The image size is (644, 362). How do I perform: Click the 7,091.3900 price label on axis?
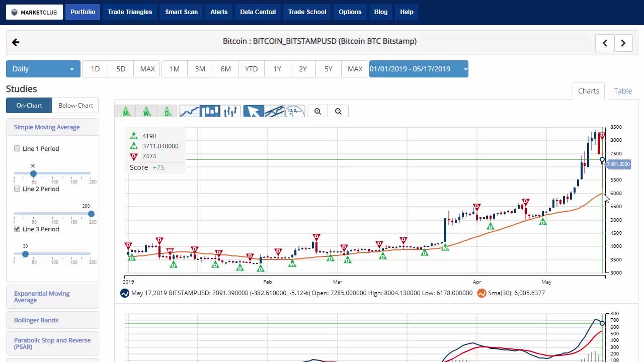click(618, 164)
